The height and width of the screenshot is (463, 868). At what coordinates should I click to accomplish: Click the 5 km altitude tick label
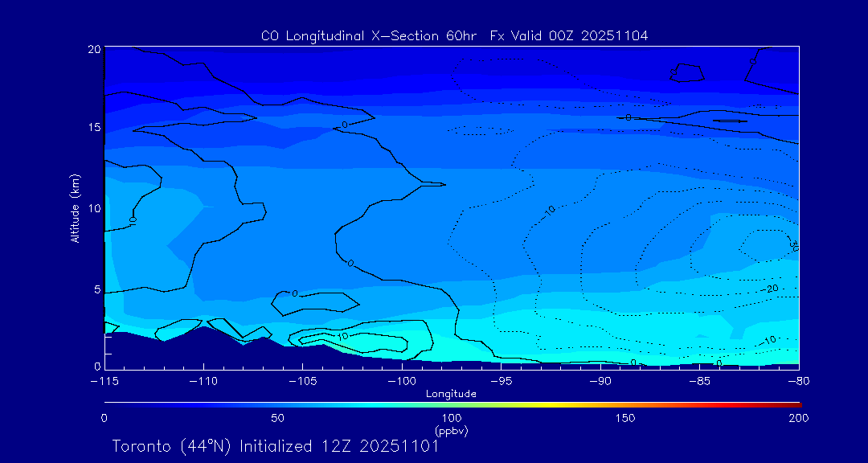click(96, 289)
